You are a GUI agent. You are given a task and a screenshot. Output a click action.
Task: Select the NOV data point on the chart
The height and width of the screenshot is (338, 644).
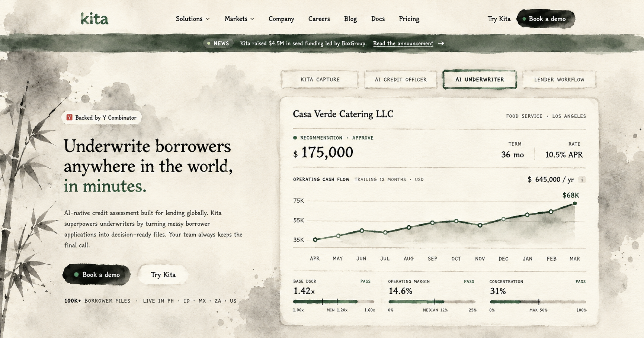pos(480,225)
